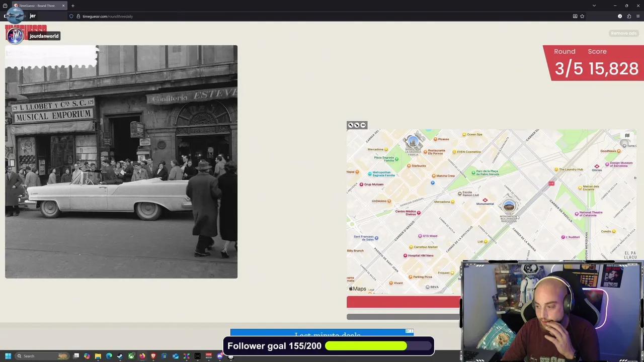The width and height of the screenshot is (644, 362).
Task: Select the Carrefour Market marker
Action: click(x=411, y=247)
